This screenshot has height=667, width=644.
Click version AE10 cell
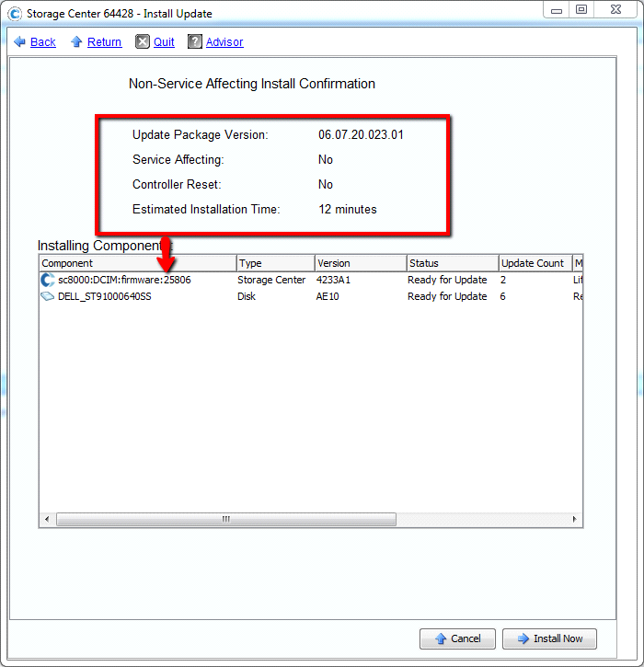pyautogui.click(x=328, y=296)
